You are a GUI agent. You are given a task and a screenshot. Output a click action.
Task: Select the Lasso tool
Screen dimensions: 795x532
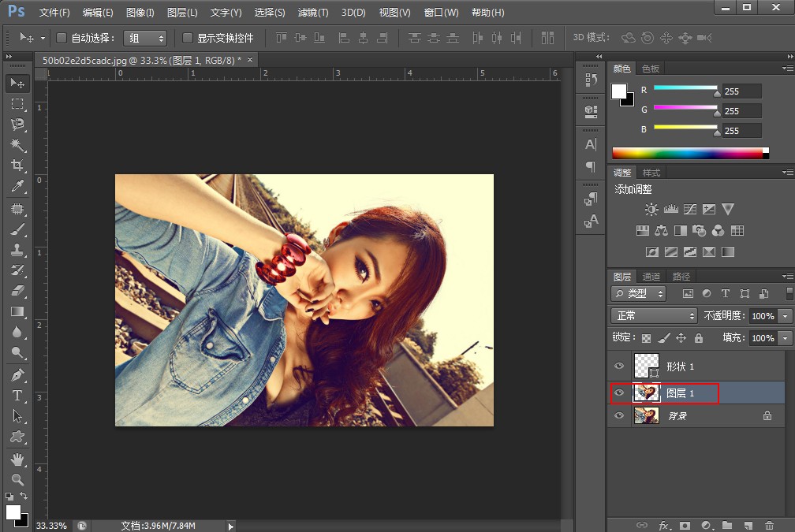(x=17, y=125)
